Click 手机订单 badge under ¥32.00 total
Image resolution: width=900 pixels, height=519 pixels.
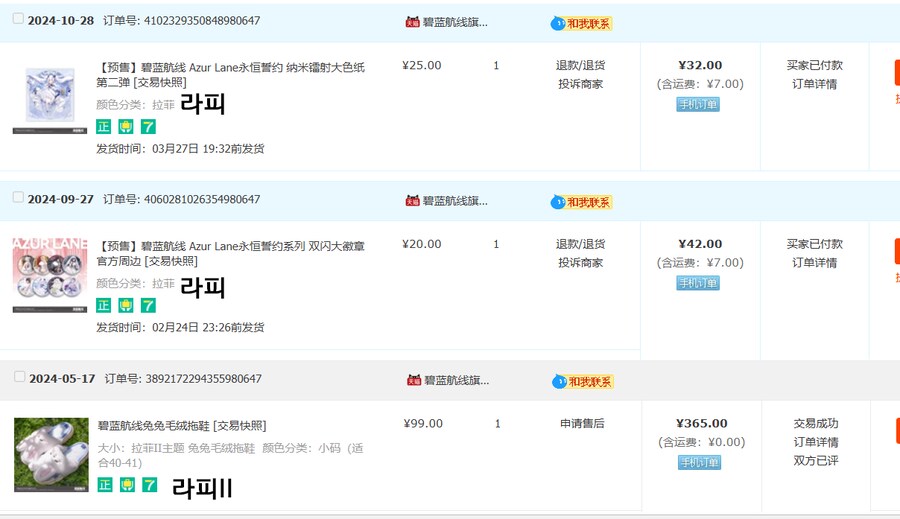coord(697,104)
